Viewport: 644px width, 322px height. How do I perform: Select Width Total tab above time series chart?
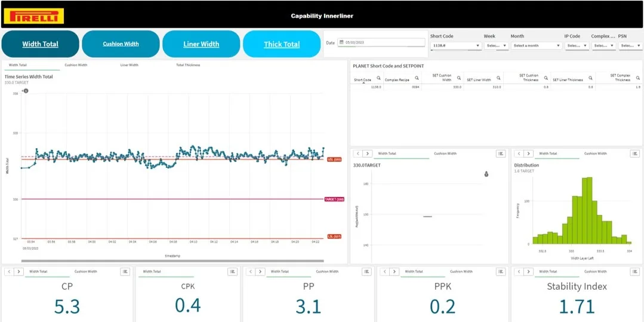[18, 65]
